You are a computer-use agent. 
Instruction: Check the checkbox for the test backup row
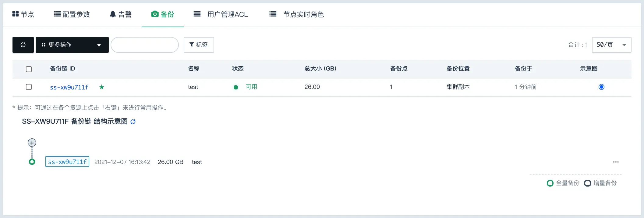pos(29,87)
